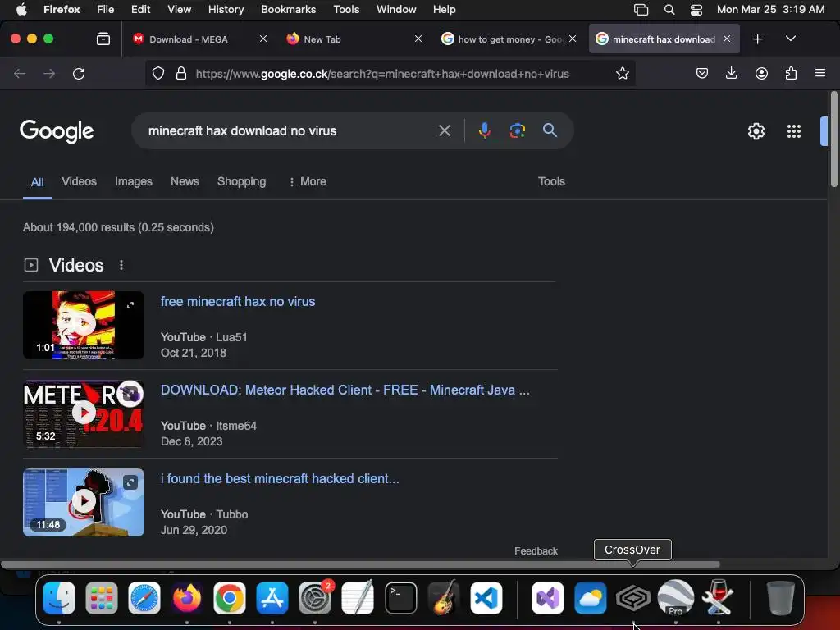The width and height of the screenshot is (840, 630).
Task: Open the Firefox account icon
Action: point(761,73)
